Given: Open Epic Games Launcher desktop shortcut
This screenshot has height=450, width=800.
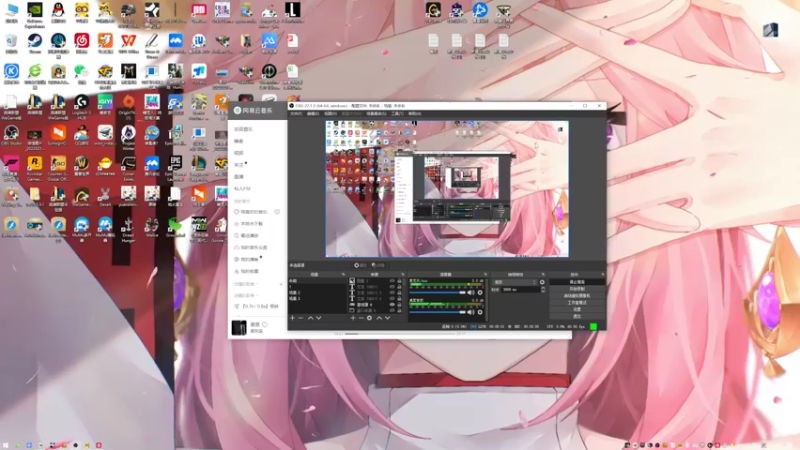Looking at the screenshot, I should pyautogui.click(x=175, y=168).
